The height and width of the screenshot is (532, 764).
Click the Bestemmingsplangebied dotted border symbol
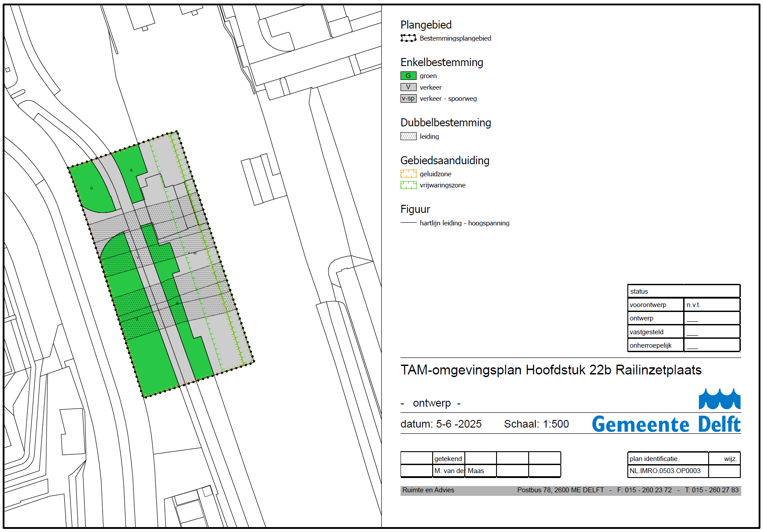point(408,38)
